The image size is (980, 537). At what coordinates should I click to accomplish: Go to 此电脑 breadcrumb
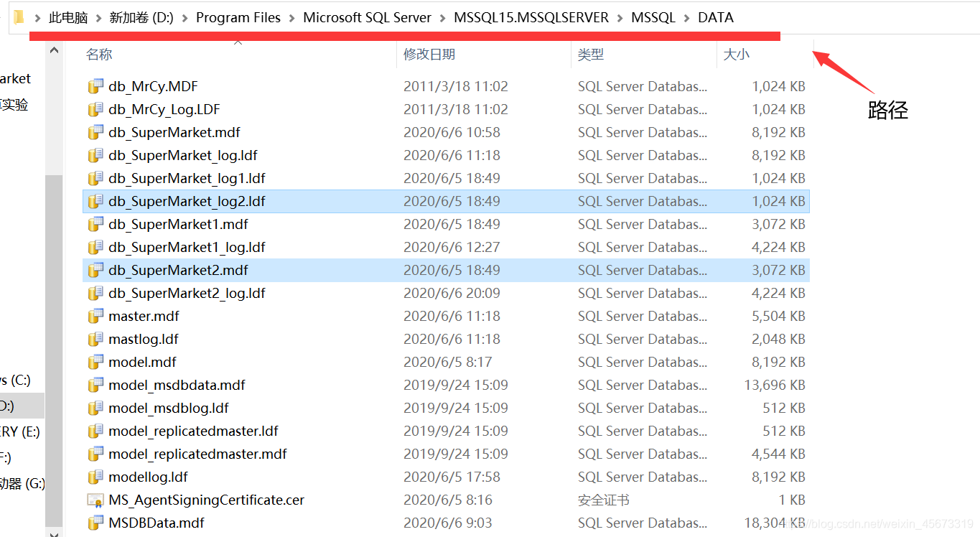(x=68, y=17)
